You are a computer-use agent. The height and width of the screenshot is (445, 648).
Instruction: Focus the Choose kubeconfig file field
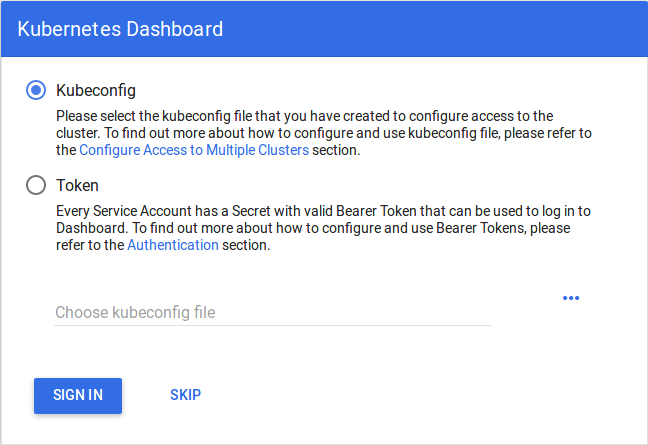[272, 312]
